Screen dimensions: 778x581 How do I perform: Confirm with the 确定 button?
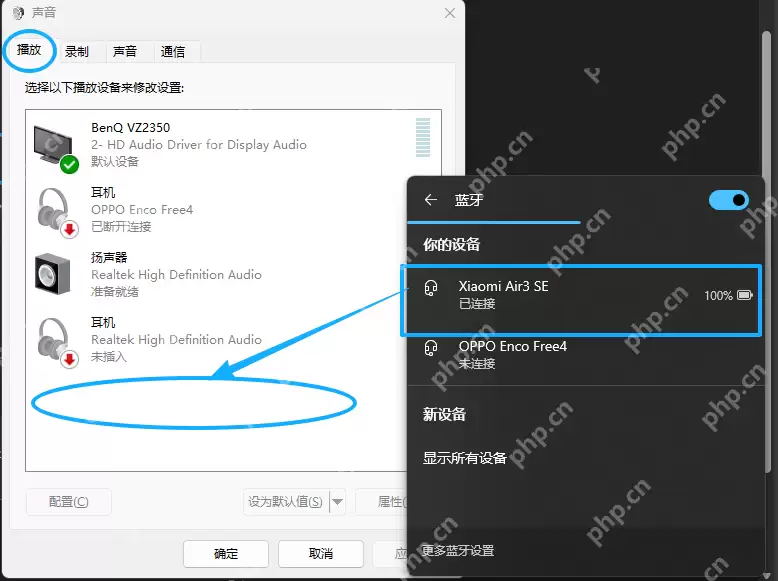coord(226,554)
